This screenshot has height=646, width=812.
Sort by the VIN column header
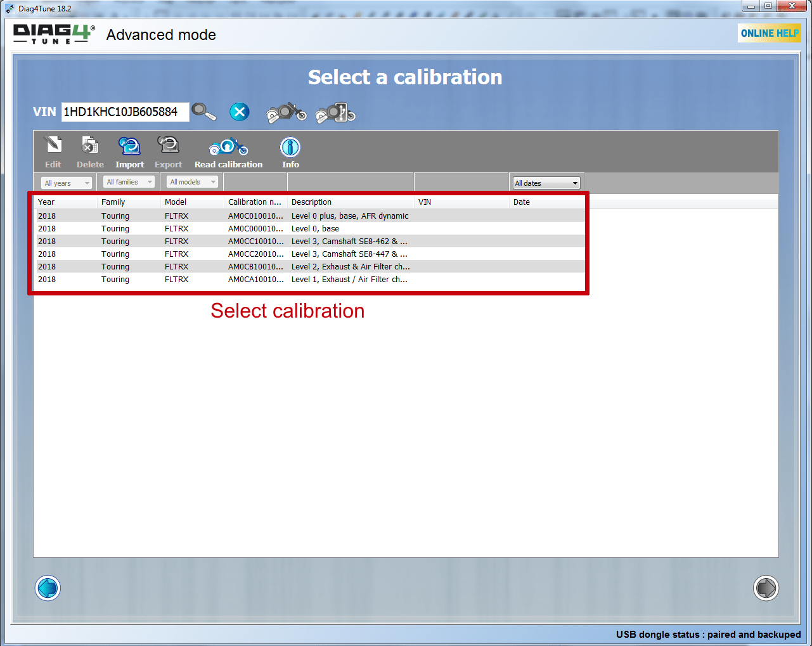click(463, 202)
